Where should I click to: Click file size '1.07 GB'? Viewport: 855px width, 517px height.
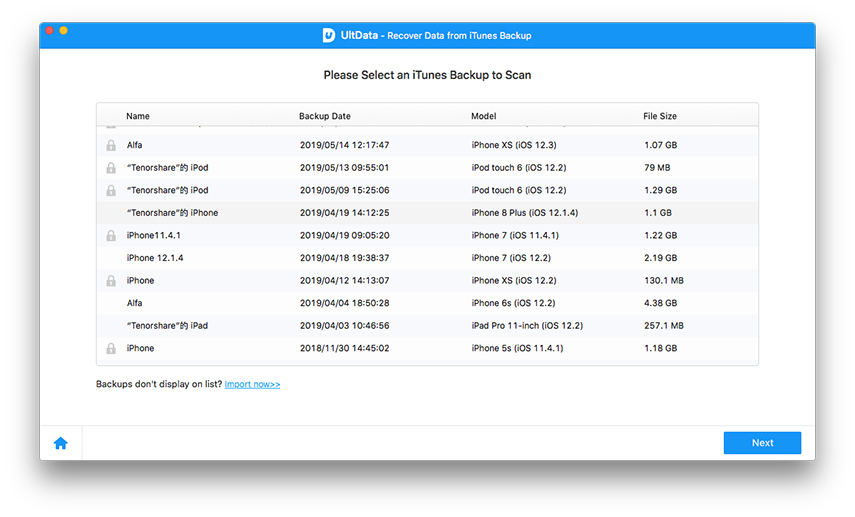point(660,145)
